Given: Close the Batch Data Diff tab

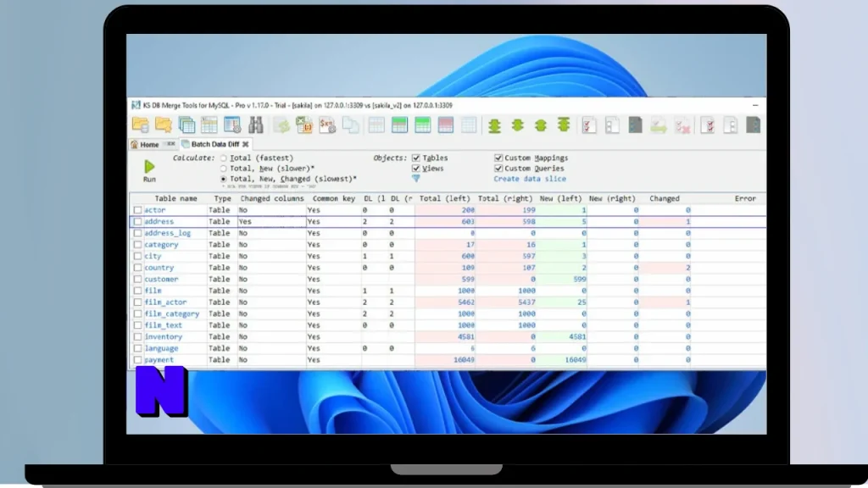Looking at the screenshot, I should (245, 144).
